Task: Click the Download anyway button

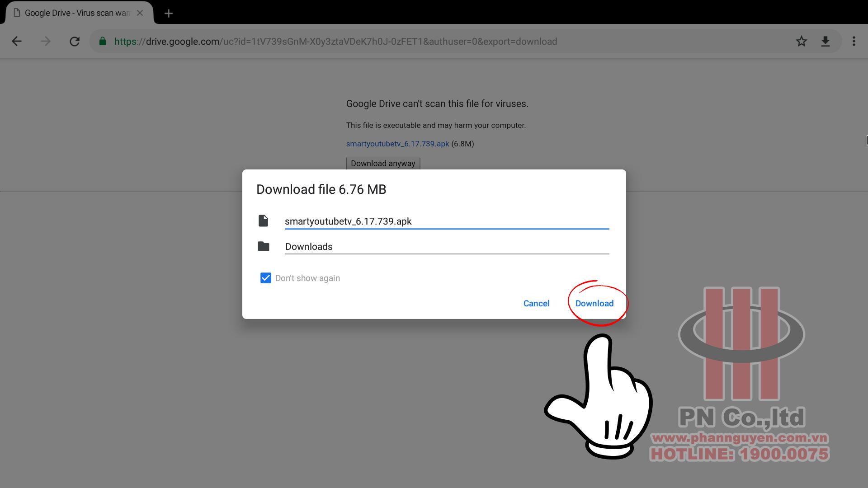Action: coord(383,164)
